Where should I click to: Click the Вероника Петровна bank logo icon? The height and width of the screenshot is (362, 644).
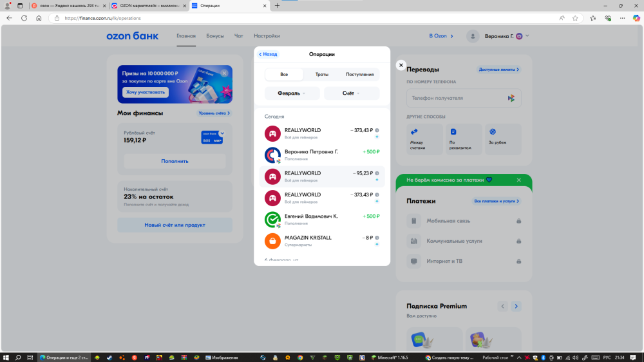(272, 155)
